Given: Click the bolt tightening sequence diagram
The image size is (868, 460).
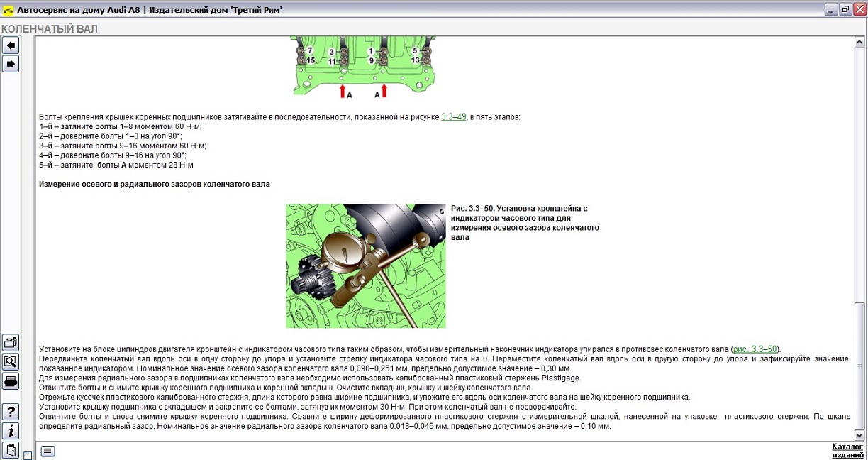Looking at the screenshot, I should pyautogui.click(x=362, y=69).
